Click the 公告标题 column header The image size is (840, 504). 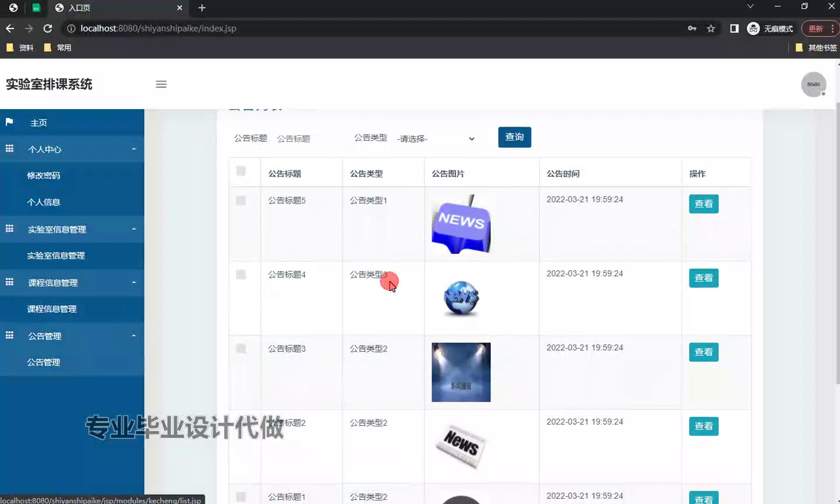click(285, 174)
